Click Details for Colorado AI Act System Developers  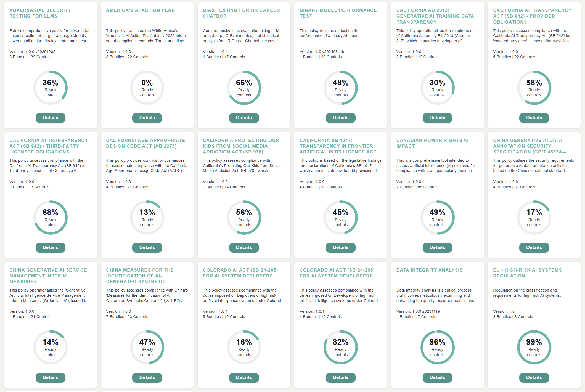point(341,378)
